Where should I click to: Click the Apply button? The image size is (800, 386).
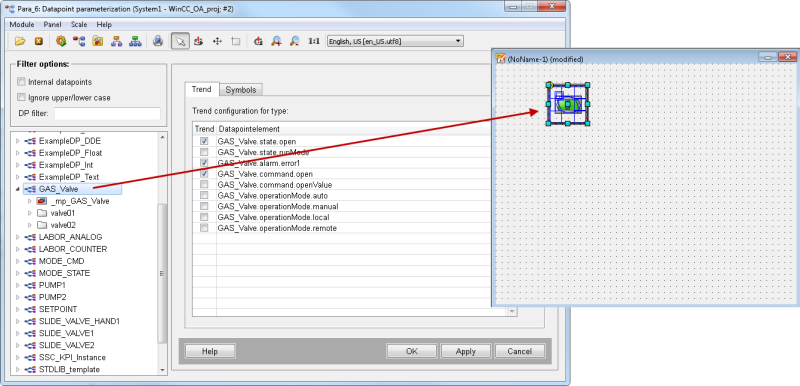click(x=465, y=351)
